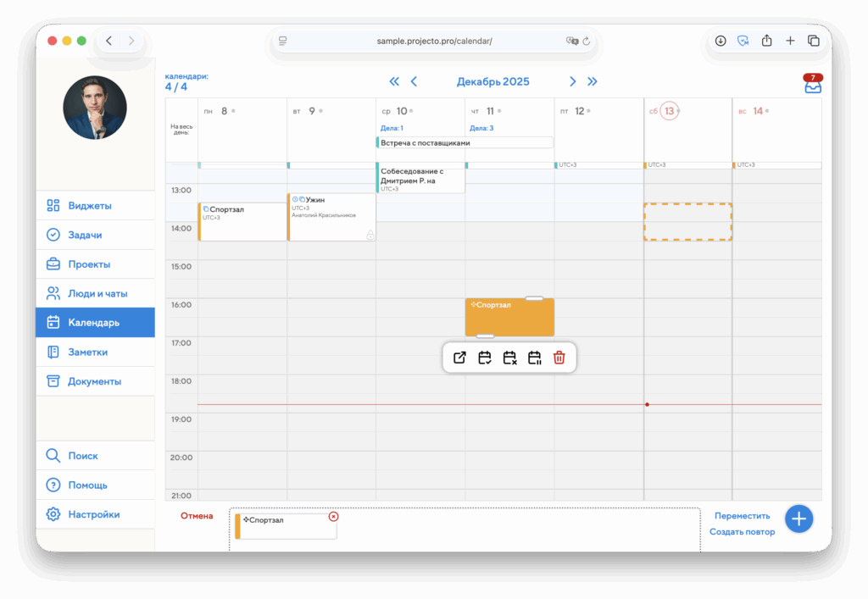Open the Встреча с поставщиками event
The width and height of the screenshot is (868, 599).
[465, 142]
